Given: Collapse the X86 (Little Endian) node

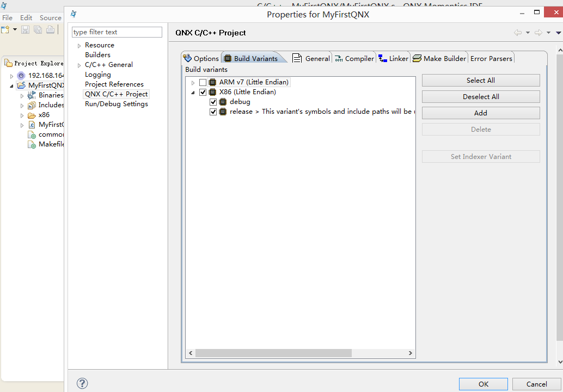Looking at the screenshot, I should coord(193,93).
